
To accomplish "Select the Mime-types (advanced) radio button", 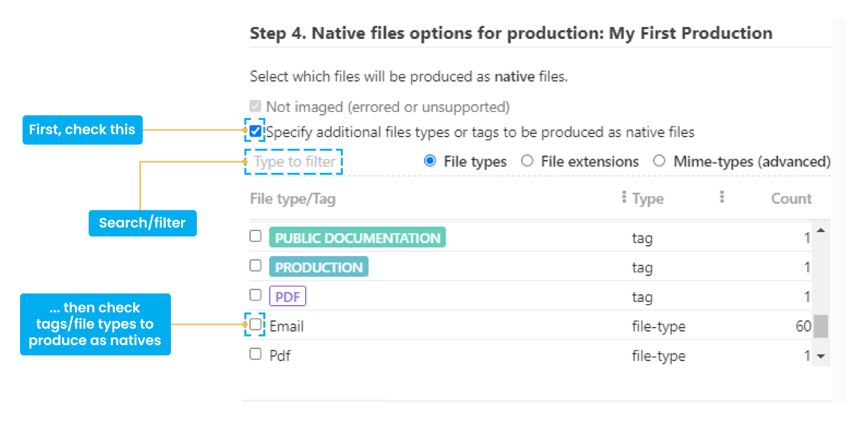I will tap(659, 161).
